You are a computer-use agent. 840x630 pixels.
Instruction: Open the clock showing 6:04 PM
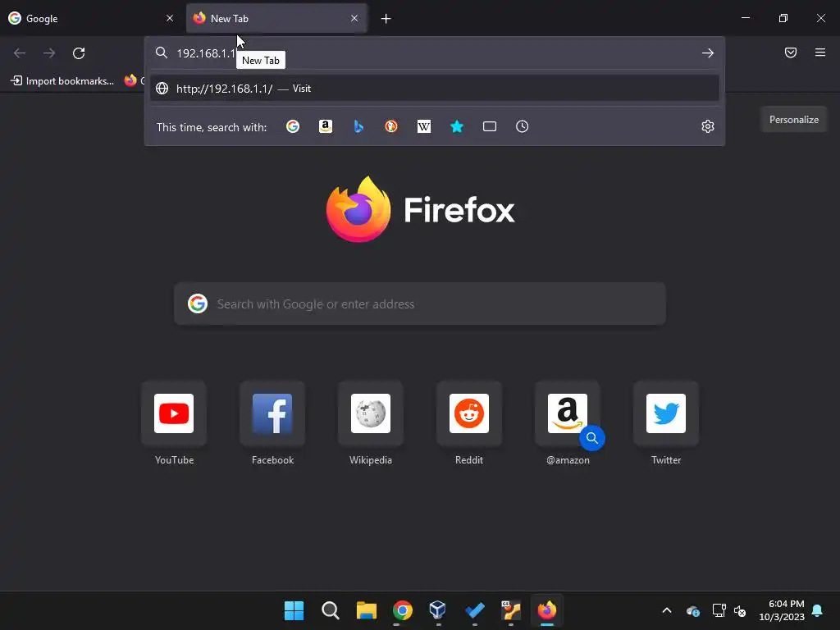tap(782, 610)
